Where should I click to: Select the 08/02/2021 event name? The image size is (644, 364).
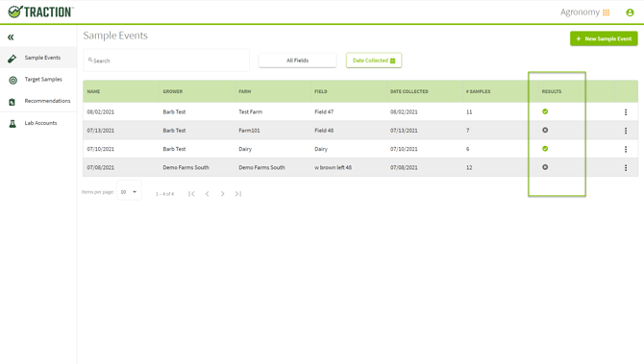[x=101, y=111]
